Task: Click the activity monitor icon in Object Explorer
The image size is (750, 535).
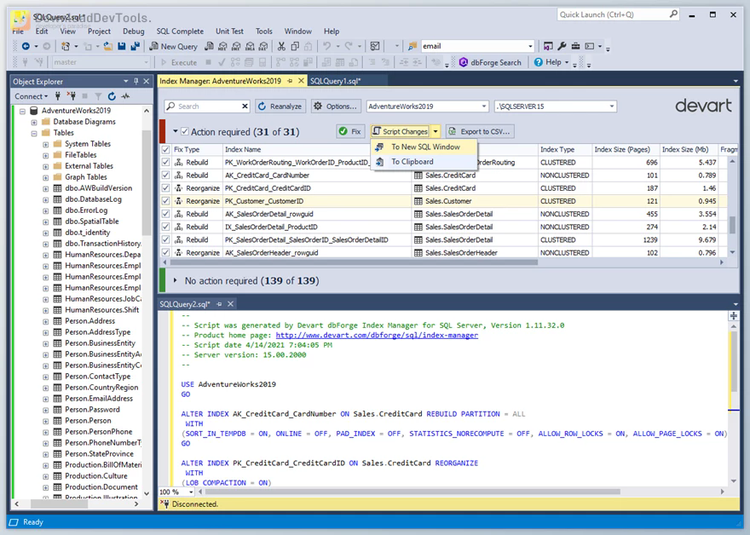Action: tap(125, 96)
